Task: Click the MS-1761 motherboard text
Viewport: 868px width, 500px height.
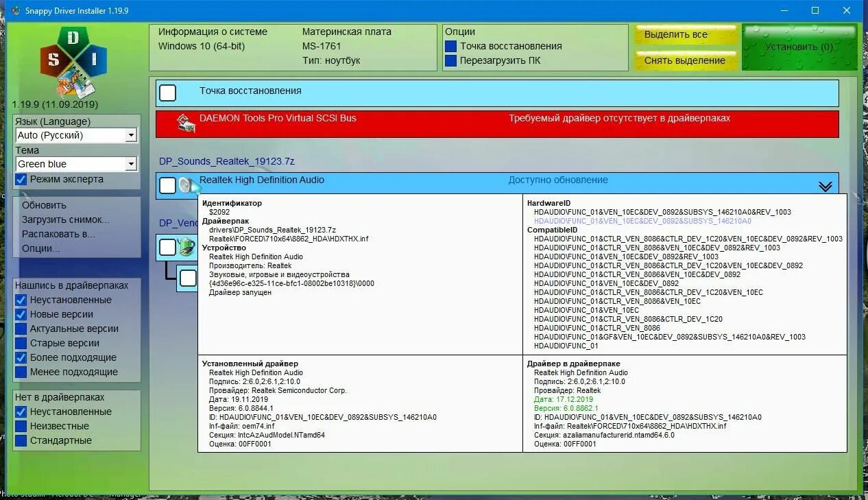Action: tap(322, 46)
